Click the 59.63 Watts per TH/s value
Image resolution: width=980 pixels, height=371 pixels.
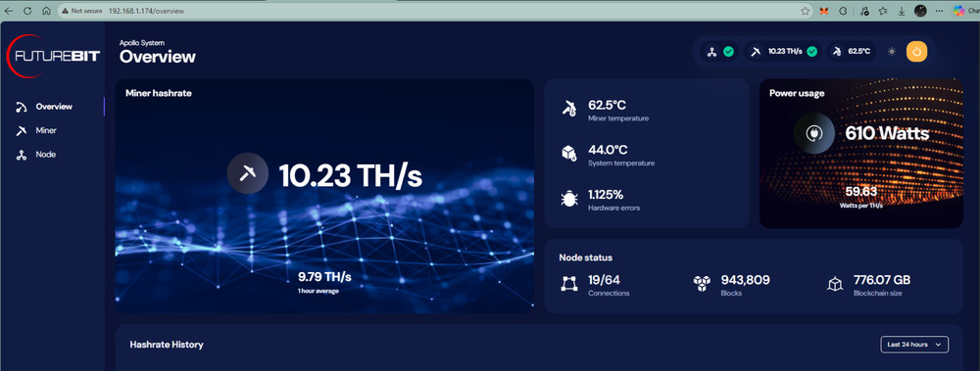click(x=861, y=192)
